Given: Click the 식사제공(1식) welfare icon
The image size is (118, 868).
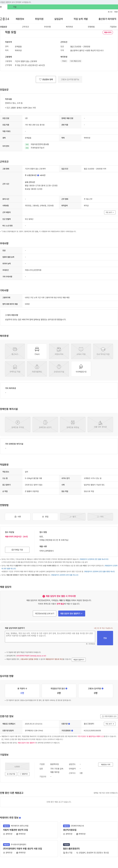Looking at the screenshot, I should pos(81,369).
